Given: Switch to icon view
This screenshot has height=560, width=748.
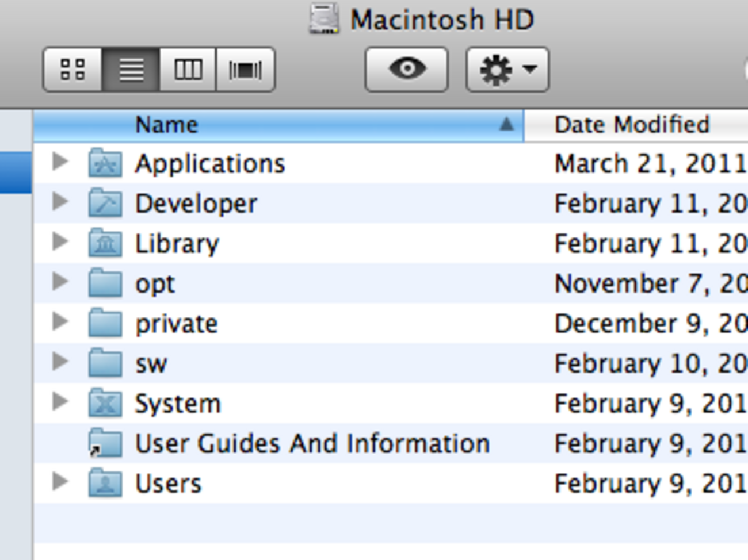Looking at the screenshot, I should [72, 70].
